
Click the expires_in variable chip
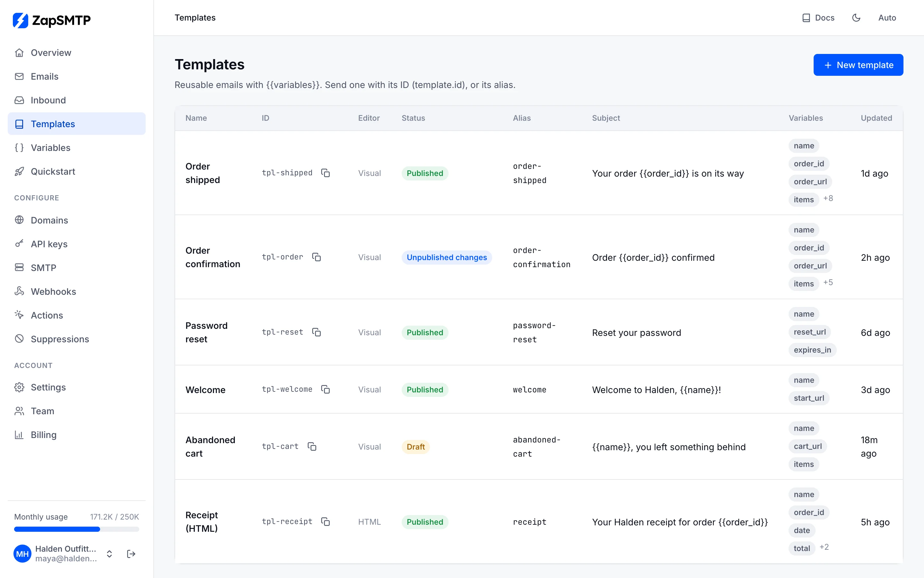pos(812,350)
